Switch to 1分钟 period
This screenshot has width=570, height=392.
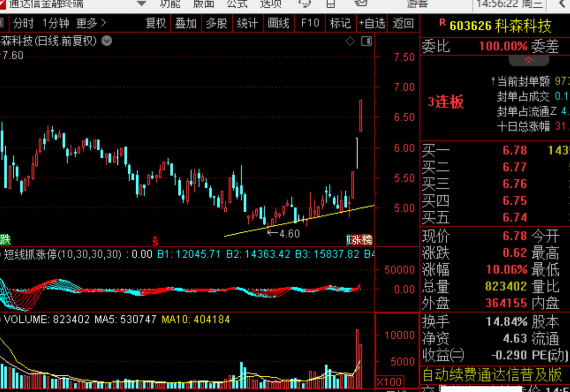(x=55, y=23)
